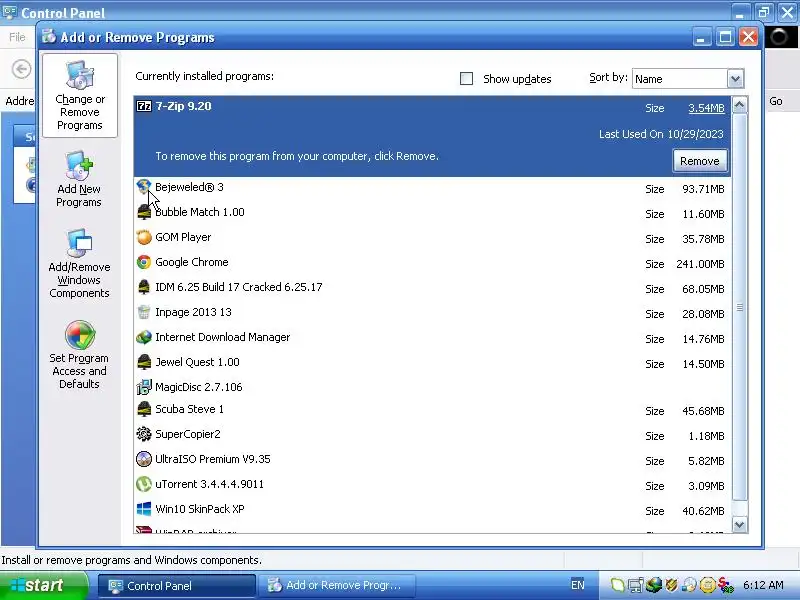
Task: Select the Google Chrome entry
Action: coord(432,263)
